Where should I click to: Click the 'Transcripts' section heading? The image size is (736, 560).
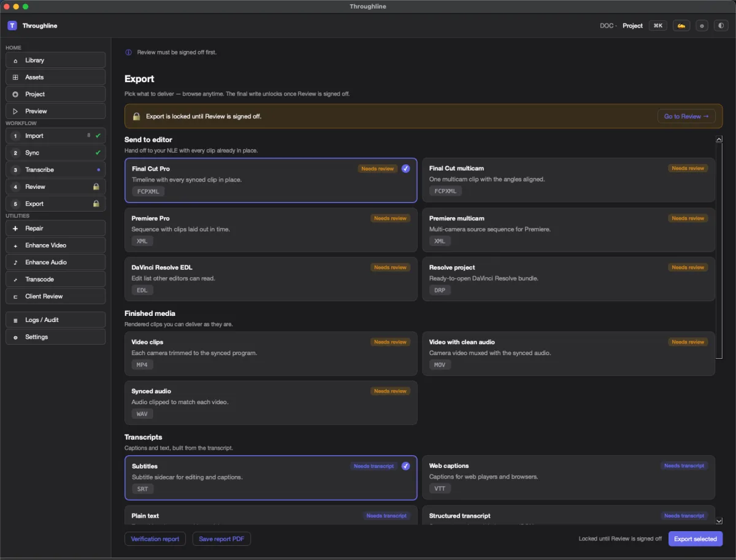pos(144,437)
